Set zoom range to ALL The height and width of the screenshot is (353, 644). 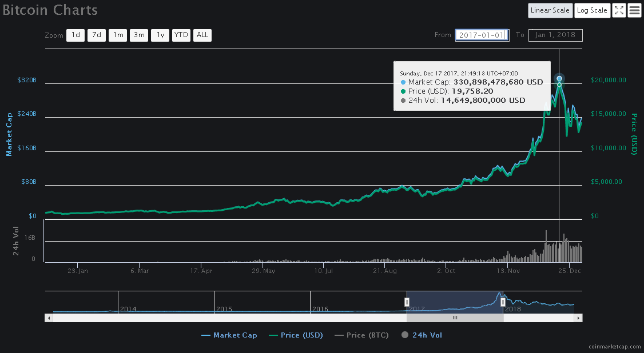point(202,35)
